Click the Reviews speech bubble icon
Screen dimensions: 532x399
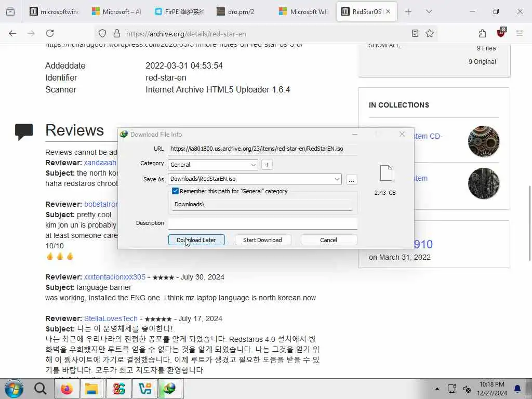(24, 131)
